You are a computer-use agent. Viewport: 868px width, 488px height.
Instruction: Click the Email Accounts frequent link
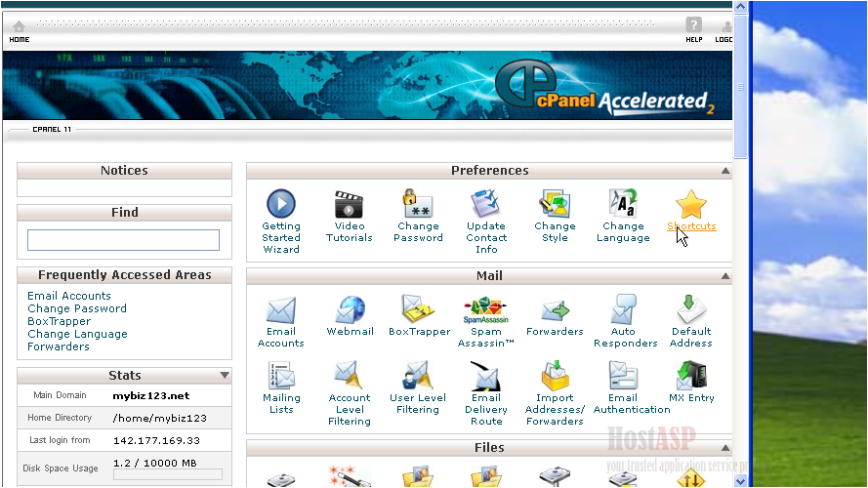[69, 296]
